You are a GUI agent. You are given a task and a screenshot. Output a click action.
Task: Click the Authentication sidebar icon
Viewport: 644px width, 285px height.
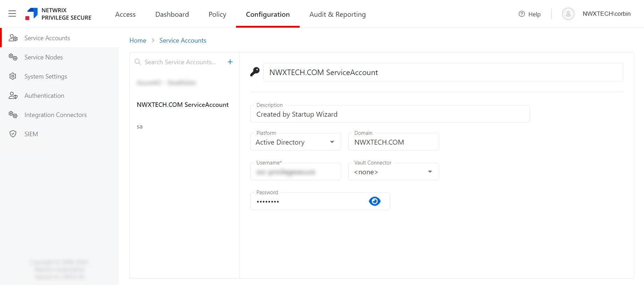pyautogui.click(x=13, y=95)
